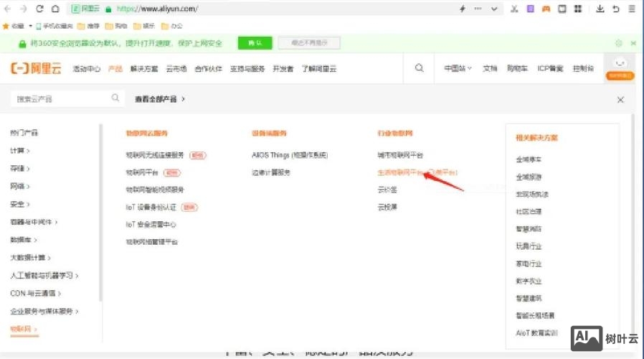Open 玩具行业 in related solutions
Screen dimensions: 644x359
pyautogui.click(x=529, y=246)
